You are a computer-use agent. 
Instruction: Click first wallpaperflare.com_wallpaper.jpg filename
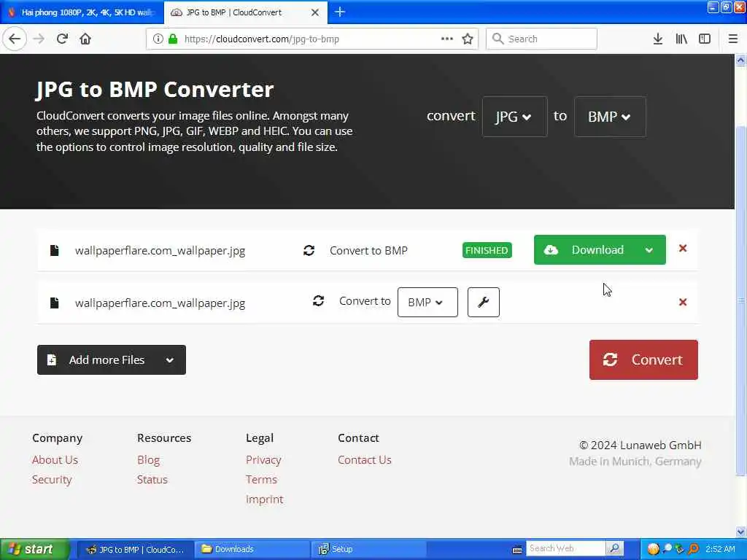[160, 251]
